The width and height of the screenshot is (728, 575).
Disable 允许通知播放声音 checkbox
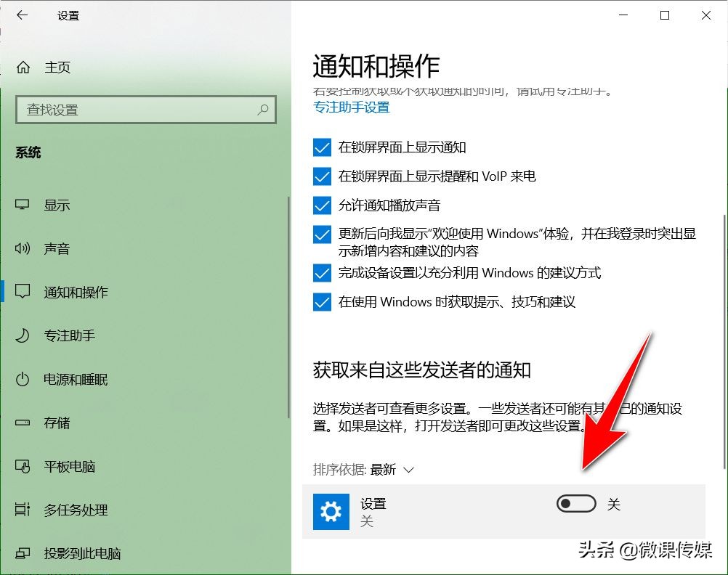[x=322, y=205]
